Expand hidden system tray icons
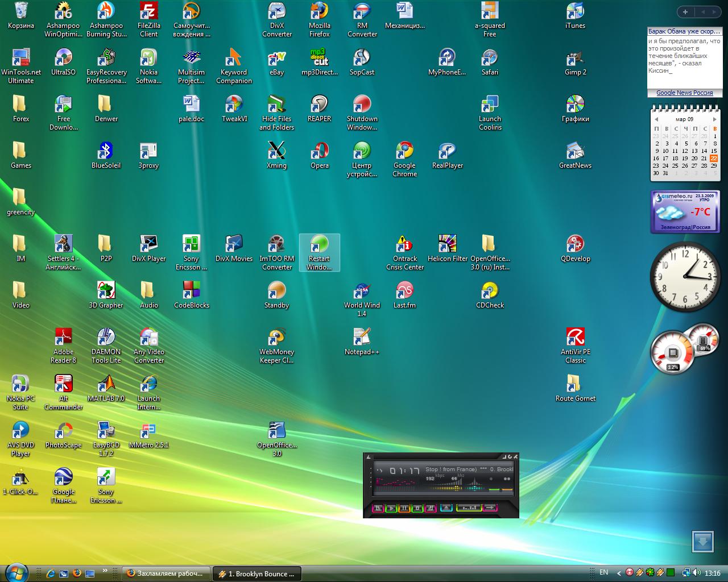 (x=619, y=573)
